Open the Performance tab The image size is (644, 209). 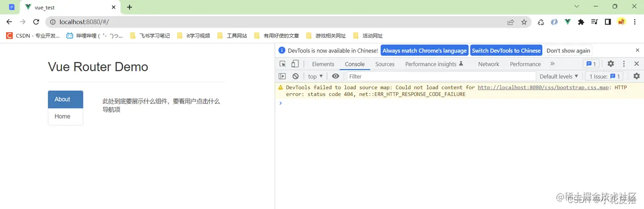click(x=525, y=64)
